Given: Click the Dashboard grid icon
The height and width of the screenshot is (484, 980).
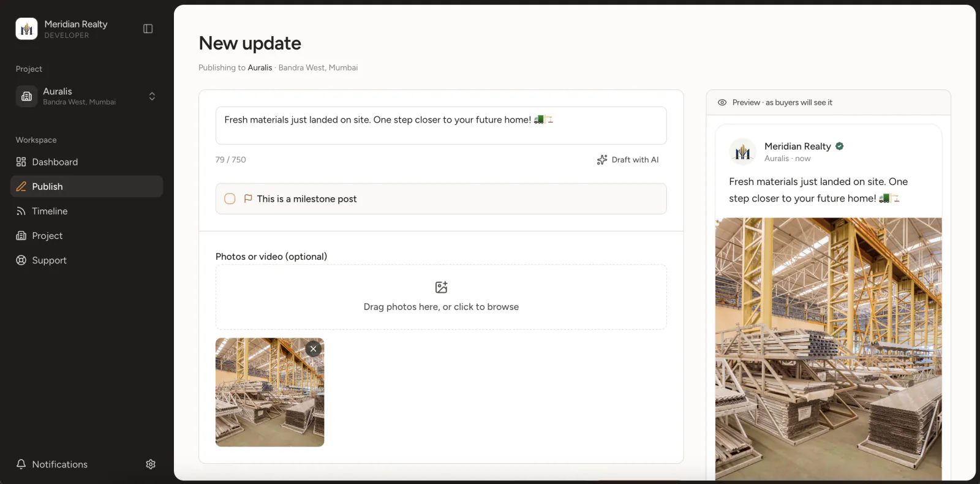Looking at the screenshot, I should point(21,162).
